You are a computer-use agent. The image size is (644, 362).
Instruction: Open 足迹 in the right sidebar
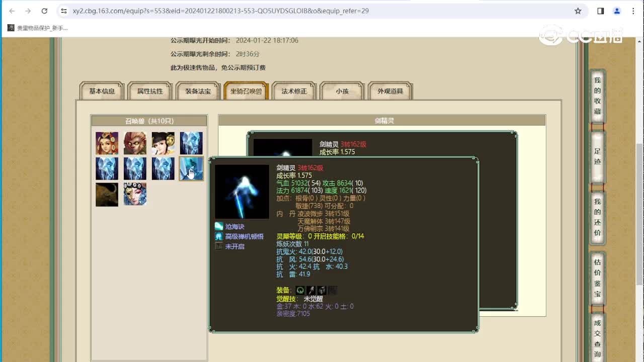coord(597,157)
